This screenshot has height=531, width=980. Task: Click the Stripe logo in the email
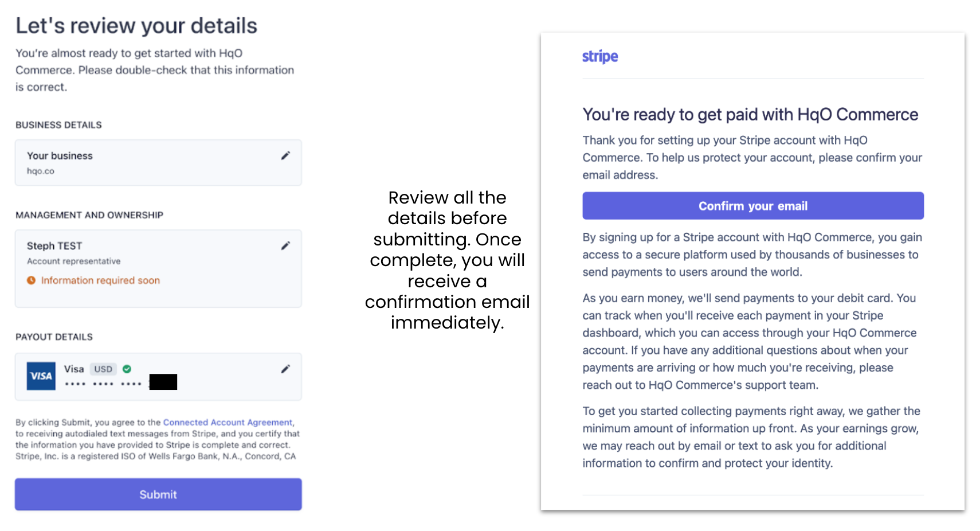pyautogui.click(x=600, y=56)
